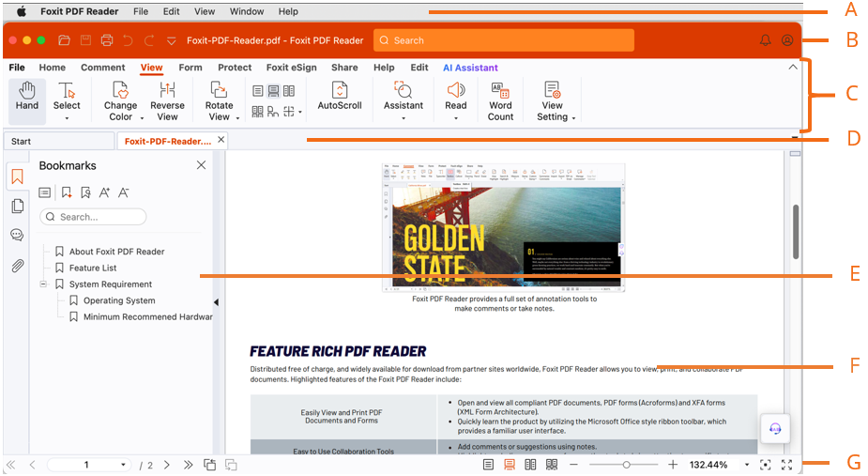
Task: Open zoom percentage dropdown
Action: (x=747, y=465)
